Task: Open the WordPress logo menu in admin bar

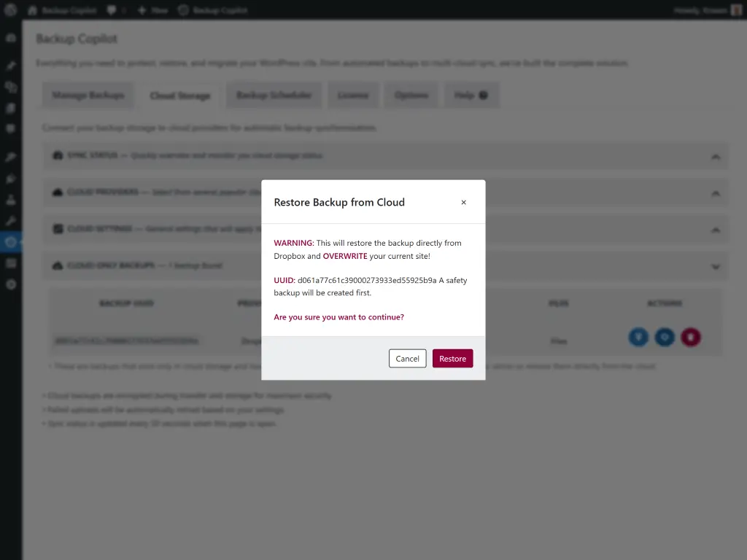Action: click(x=10, y=9)
